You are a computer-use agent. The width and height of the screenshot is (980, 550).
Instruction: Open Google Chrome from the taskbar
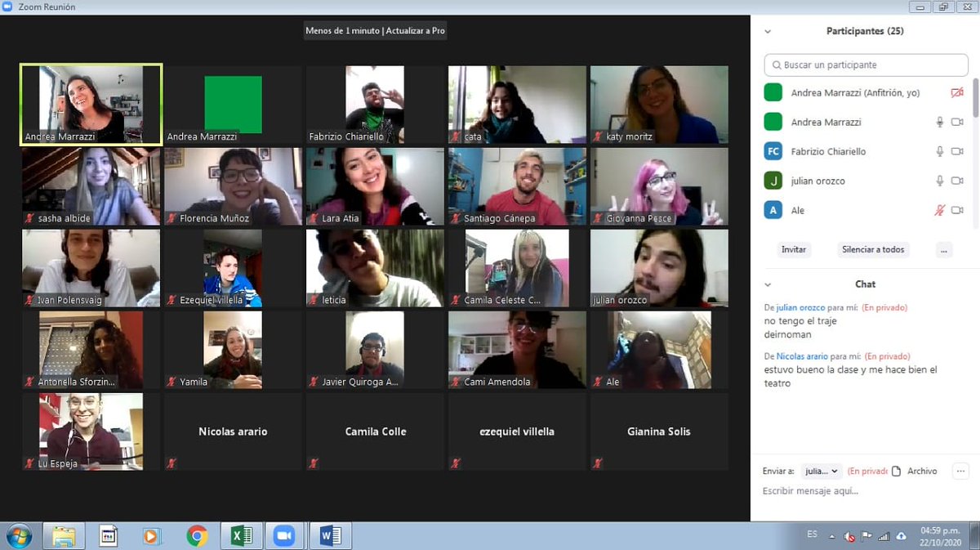[x=197, y=536]
